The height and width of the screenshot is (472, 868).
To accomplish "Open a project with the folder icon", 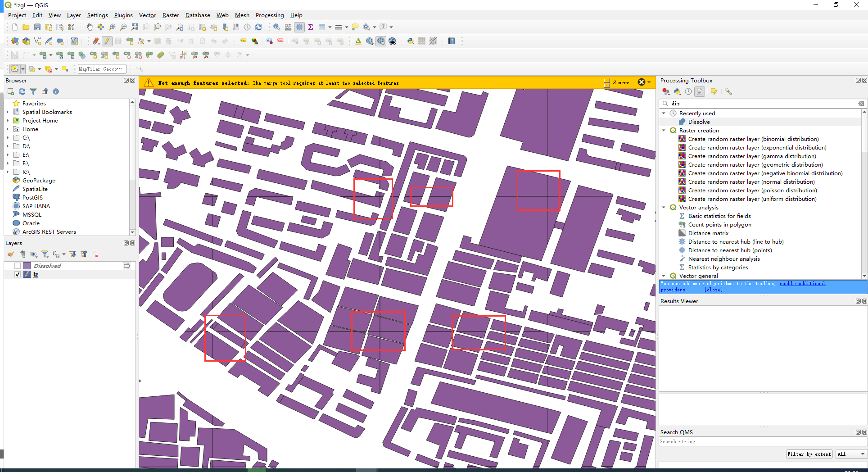I will 26,27.
